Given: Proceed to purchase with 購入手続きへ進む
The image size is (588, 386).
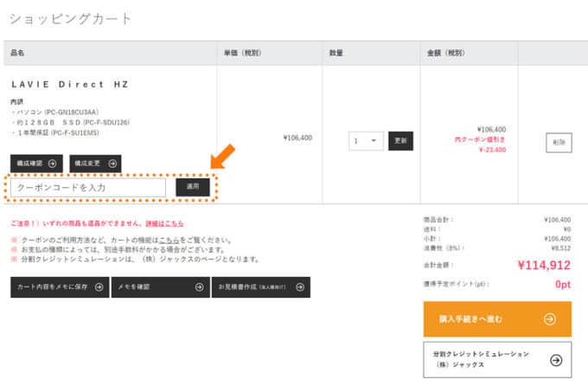Looking at the screenshot, I should click(x=497, y=319).
